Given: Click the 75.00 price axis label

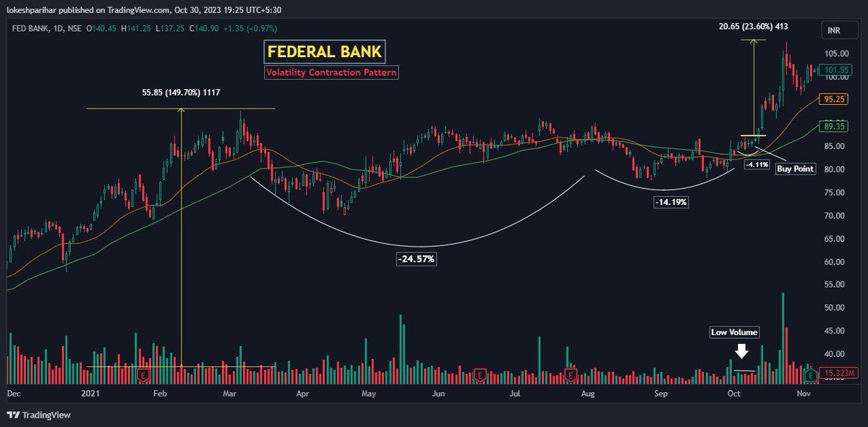Looking at the screenshot, I should [835, 192].
